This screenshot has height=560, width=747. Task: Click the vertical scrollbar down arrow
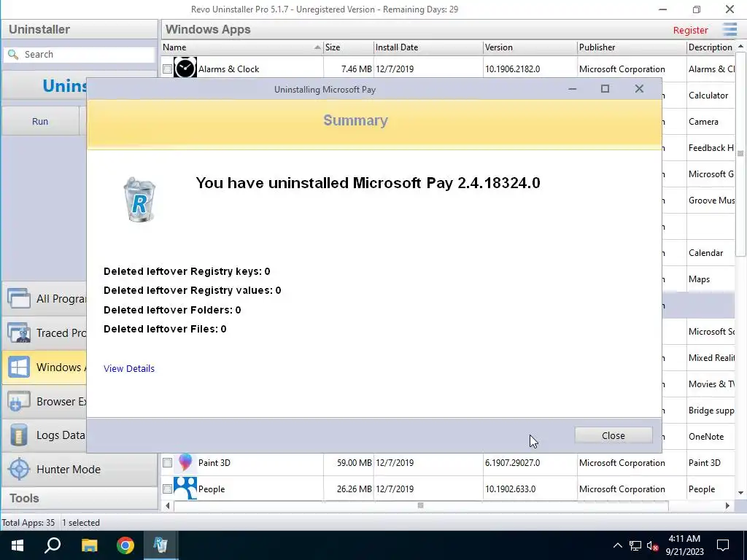pos(740,493)
